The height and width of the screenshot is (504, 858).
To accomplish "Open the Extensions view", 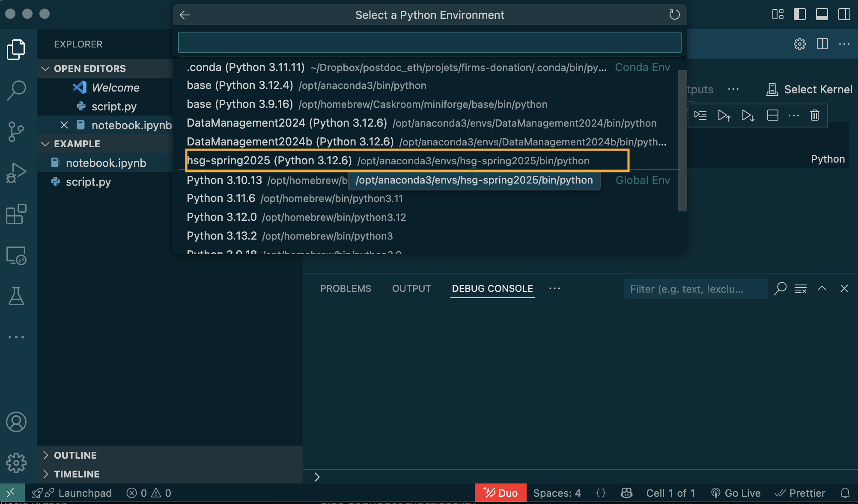I will pos(16,213).
